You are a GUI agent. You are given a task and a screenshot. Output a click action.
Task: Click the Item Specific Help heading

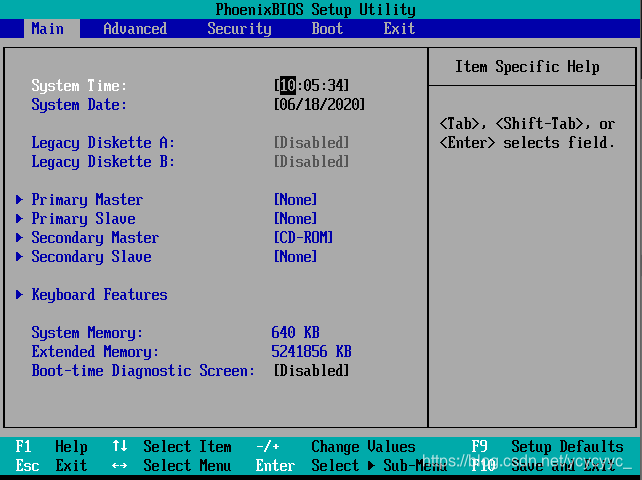[x=527, y=66]
